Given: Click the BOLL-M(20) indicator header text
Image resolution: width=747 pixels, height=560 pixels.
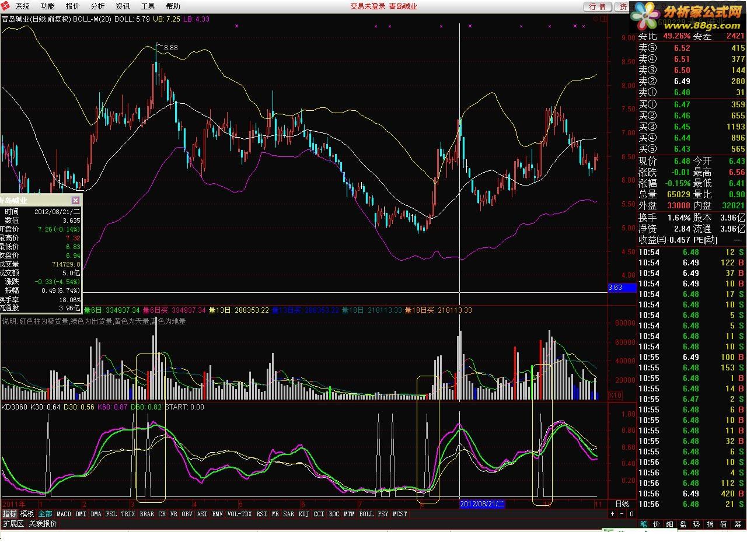Looking at the screenshot, I should point(92,19).
